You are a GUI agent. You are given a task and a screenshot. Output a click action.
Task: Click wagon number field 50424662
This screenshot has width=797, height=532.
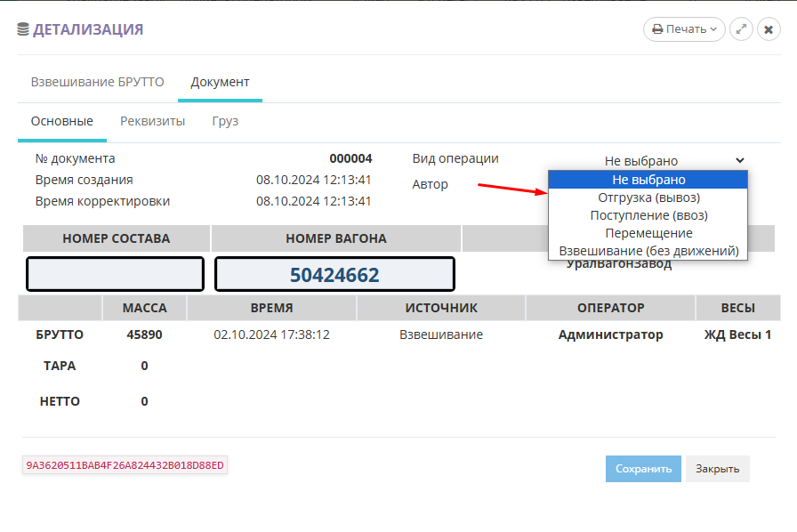334,274
